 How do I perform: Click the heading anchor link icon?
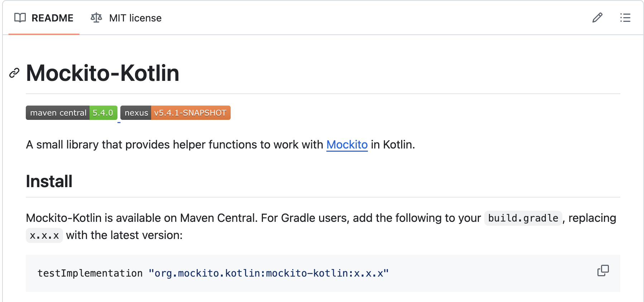[x=14, y=73]
